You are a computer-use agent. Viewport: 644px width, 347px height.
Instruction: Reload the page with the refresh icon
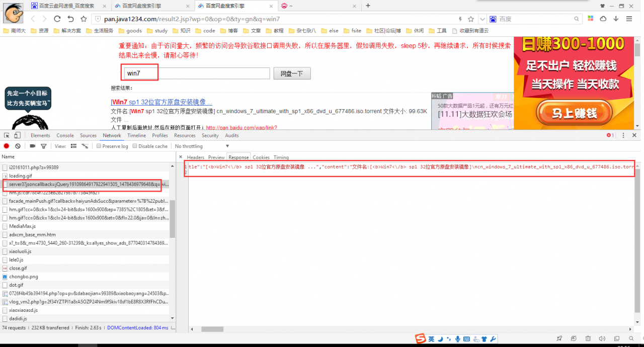[x=57, y=19]
